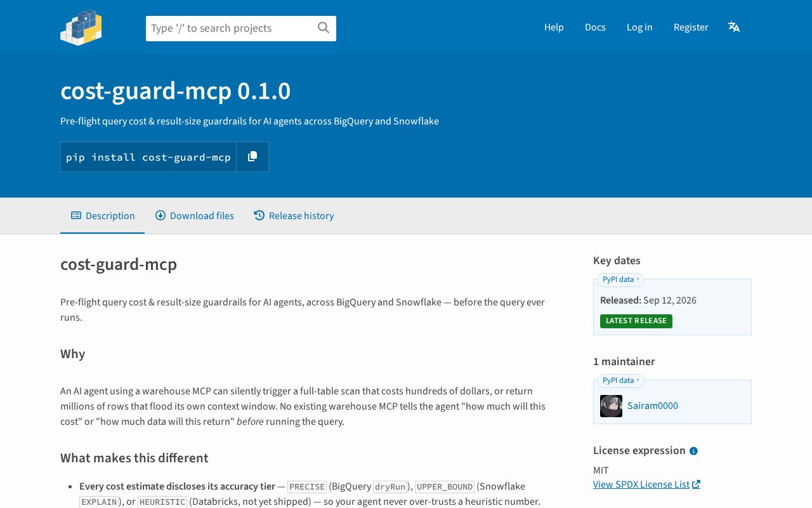
Task: Click the Sairam0000 avatar image
Action: [611, 406]
